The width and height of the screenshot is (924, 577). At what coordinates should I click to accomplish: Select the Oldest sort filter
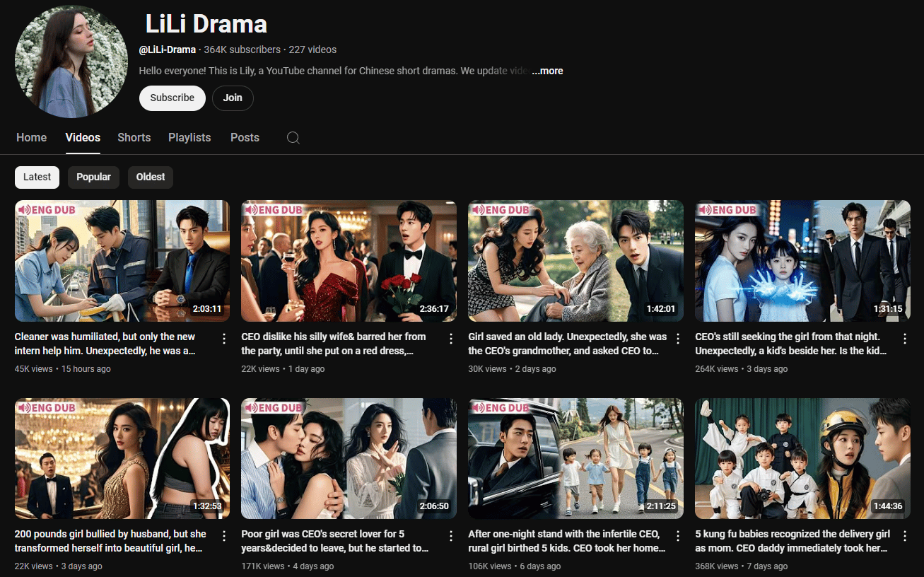click(151, 177)
